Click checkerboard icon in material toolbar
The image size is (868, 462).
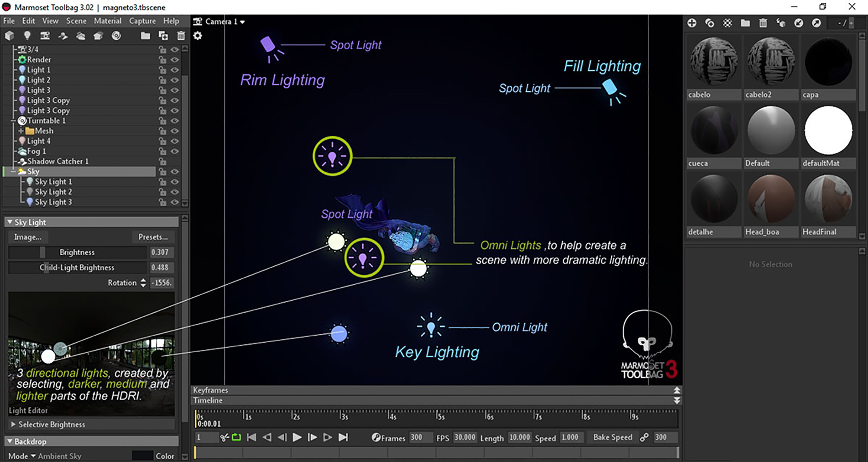(x=727, y=23)
